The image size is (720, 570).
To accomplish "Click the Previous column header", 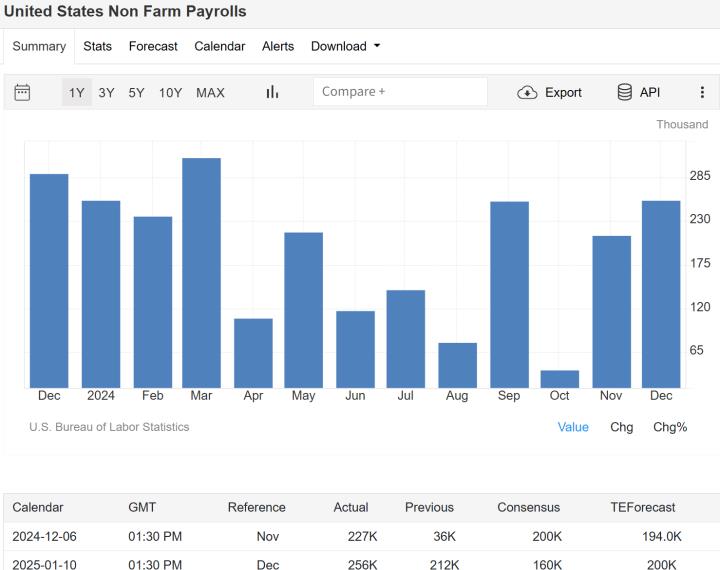I will click(x=429, y=508).
